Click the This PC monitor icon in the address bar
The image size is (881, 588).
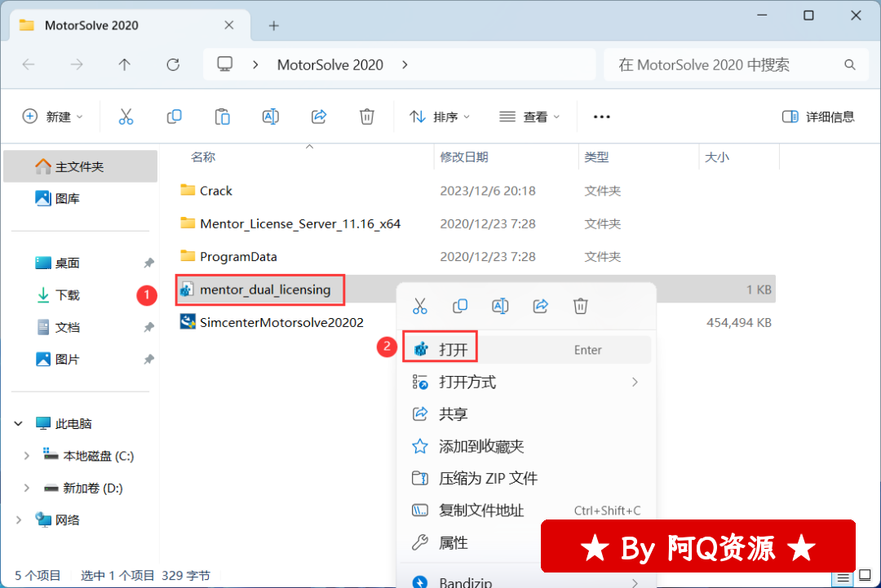[225, 64]
